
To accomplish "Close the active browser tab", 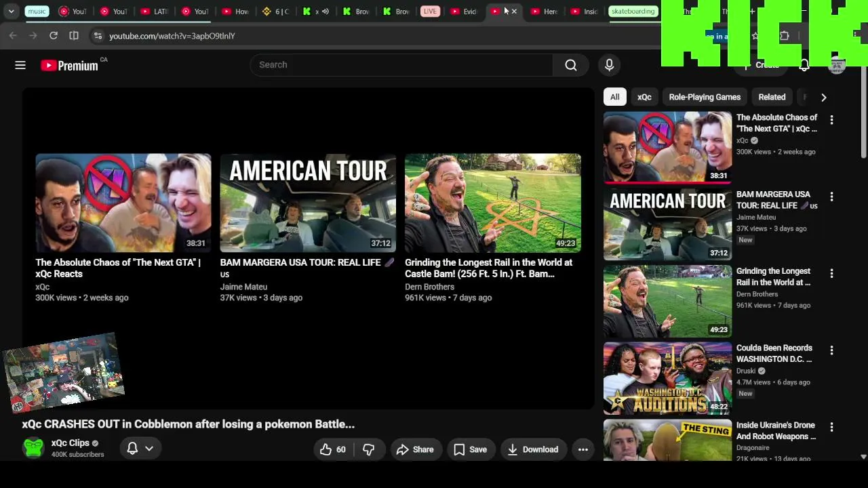I will 514,12.
